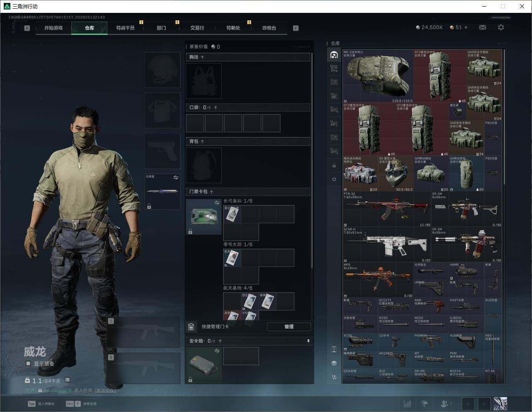Image resolution: width=532 pixels, height=412 pixels.
Task: Open the 交易行 tab
Action: click(x=197, y=28)
